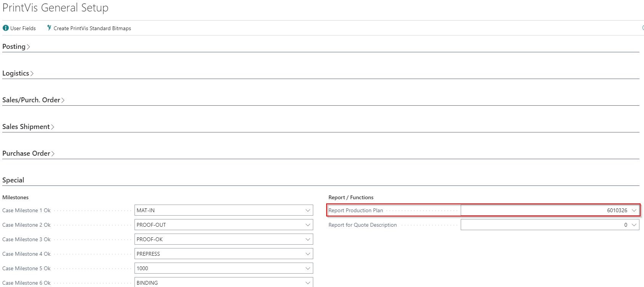
Task: Open Case Milestone 5 Ok dropdown arrow
Action: [308, 268]
